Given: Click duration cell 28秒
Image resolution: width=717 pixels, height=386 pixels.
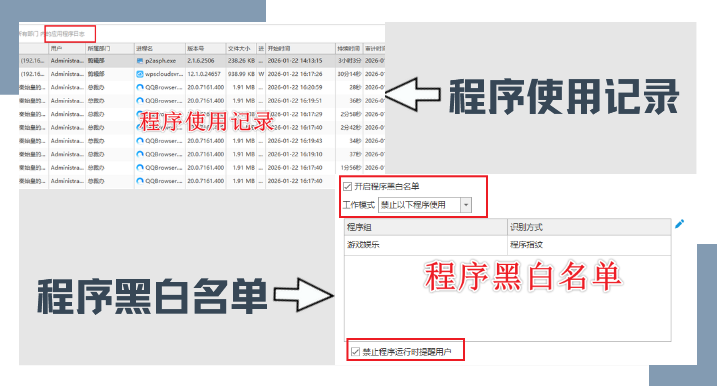Looking at the screenshot, I should [355, 87].
